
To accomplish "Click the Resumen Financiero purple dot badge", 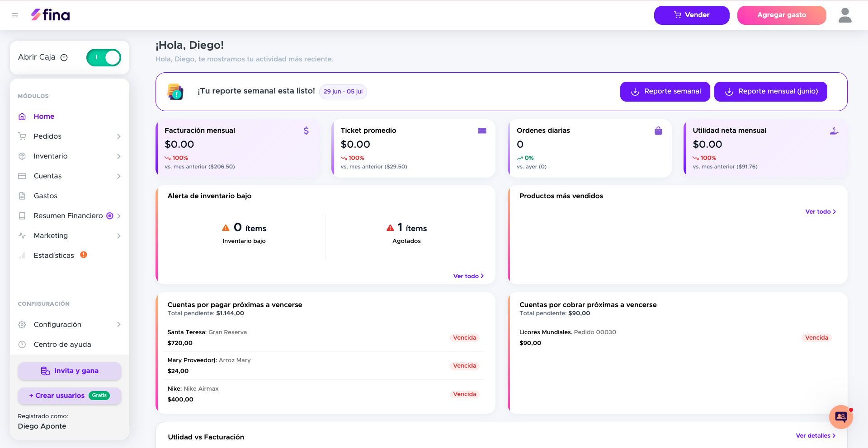I will point(110,216).
